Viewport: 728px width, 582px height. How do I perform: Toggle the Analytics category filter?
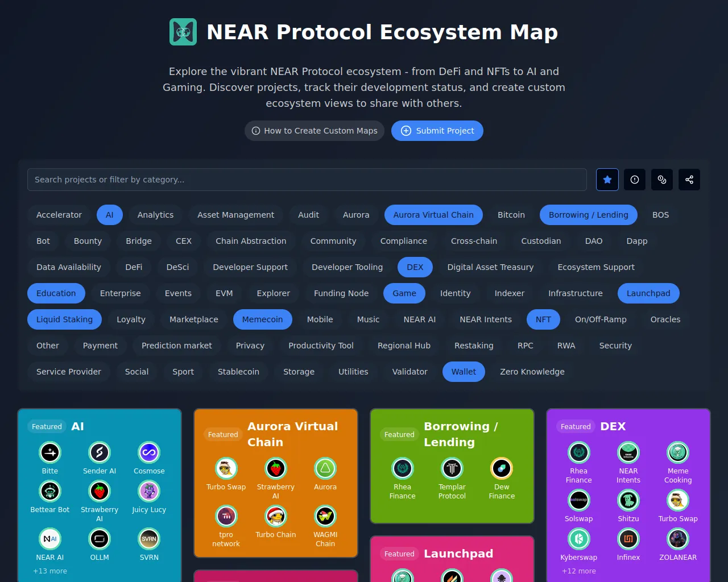click(155, 215)
